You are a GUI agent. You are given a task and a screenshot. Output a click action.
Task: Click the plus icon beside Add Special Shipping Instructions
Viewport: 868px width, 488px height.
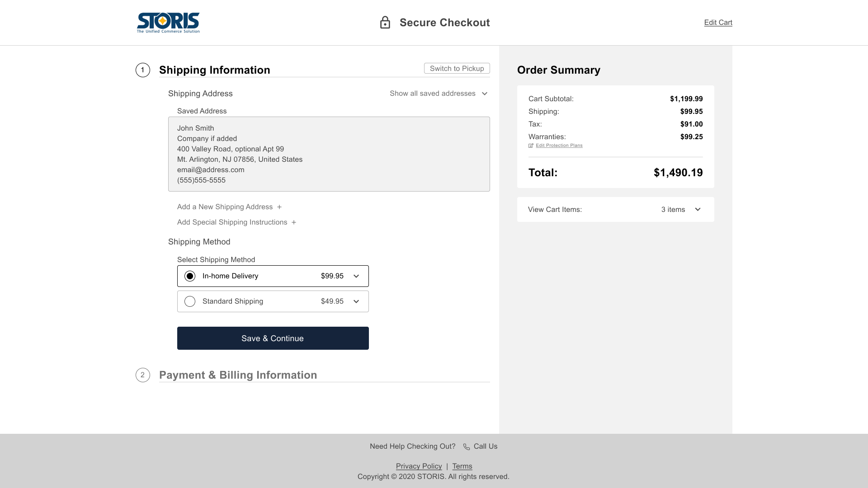point(294,222)
